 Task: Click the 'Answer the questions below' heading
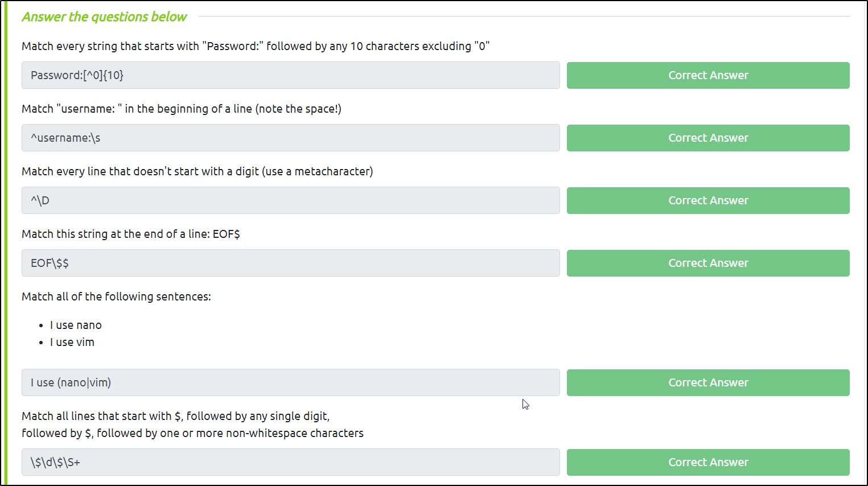point(104,17)
